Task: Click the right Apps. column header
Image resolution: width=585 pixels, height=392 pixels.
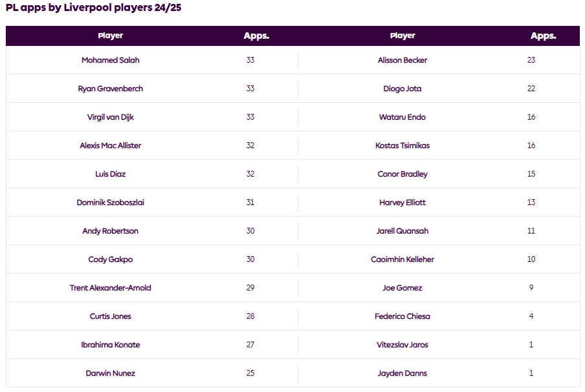Action: pyautogui.click(x=543, y=36)
